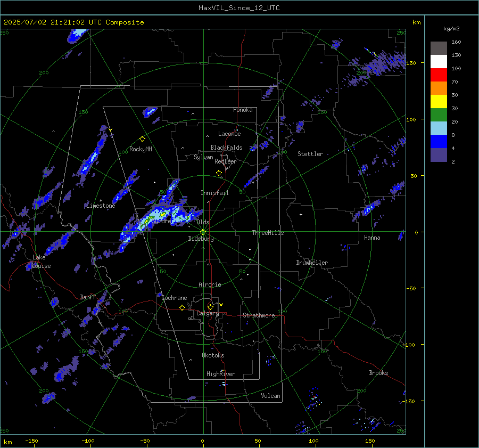
Task: Click the yellow V marker northwest of RockyMH
Action: pos(111,130)
